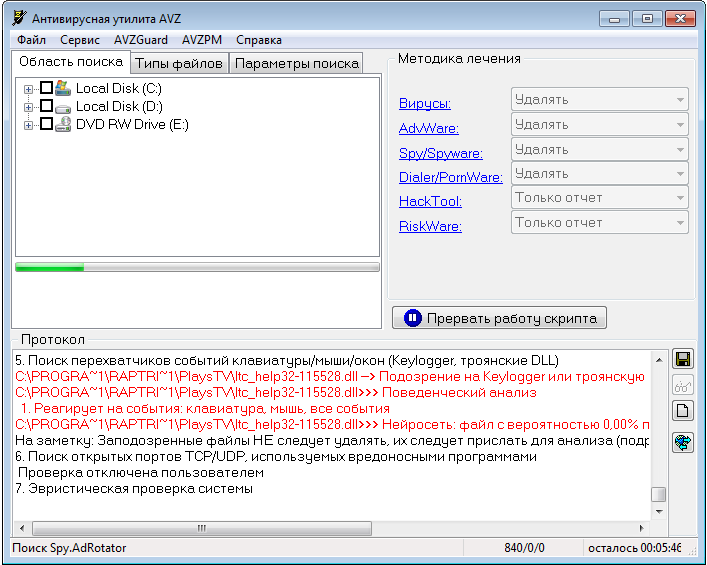707x565 pixels.
Task: Click log line 'Проверка отключена пользователем'
Action: click(x=140, y=473)
